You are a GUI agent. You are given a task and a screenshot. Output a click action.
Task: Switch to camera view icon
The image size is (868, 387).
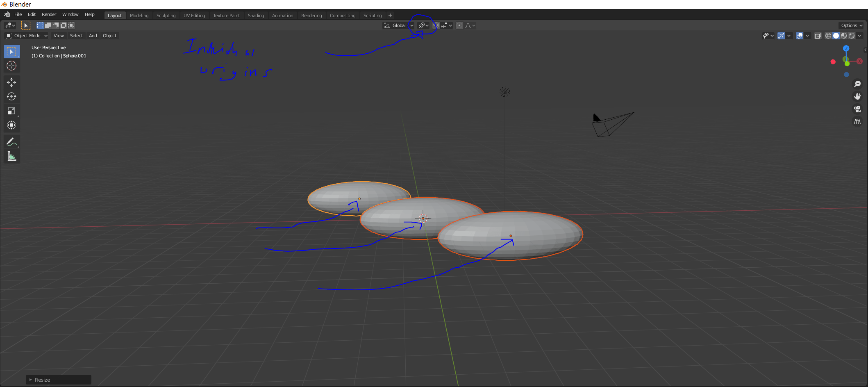click(857, 109)
